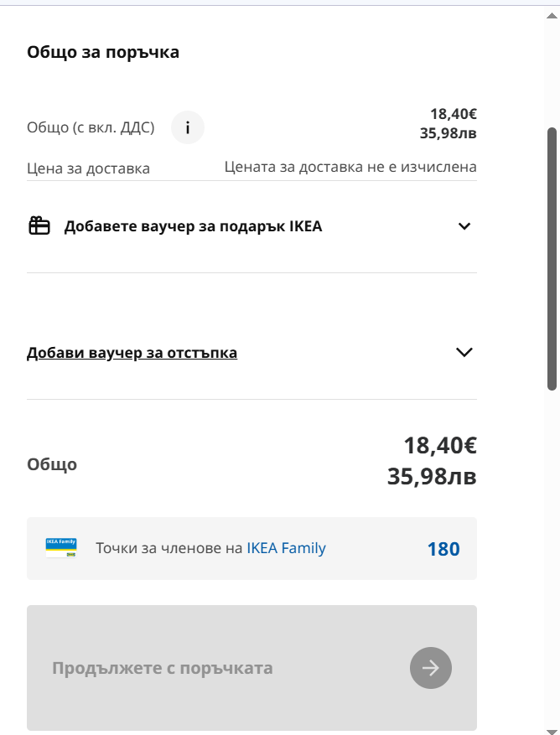Click the Общо (с вкл. ДДС) label
This screenshot has height=735, width=560.
(x=91, y=129)
